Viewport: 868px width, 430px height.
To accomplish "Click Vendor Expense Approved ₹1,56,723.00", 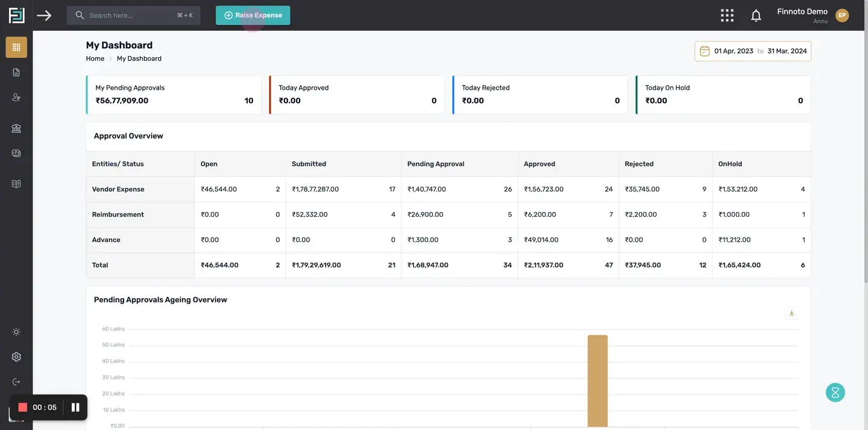I will click(x=544, y=189).
